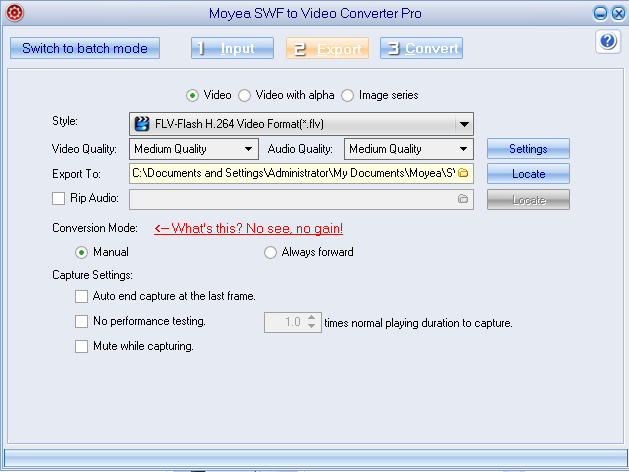Minimize the converter window
Image resolution: width=629 pixels, height=472 pixels.
pos(600,14)
